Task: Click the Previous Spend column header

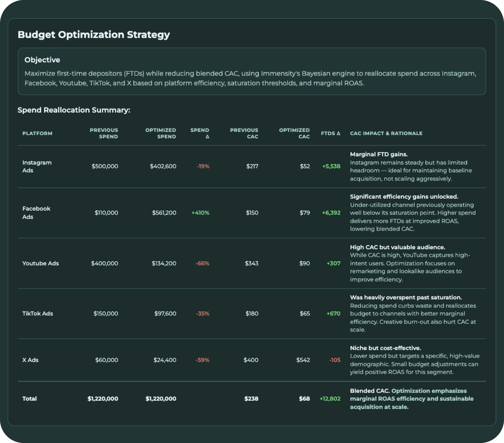Action: 104,133
